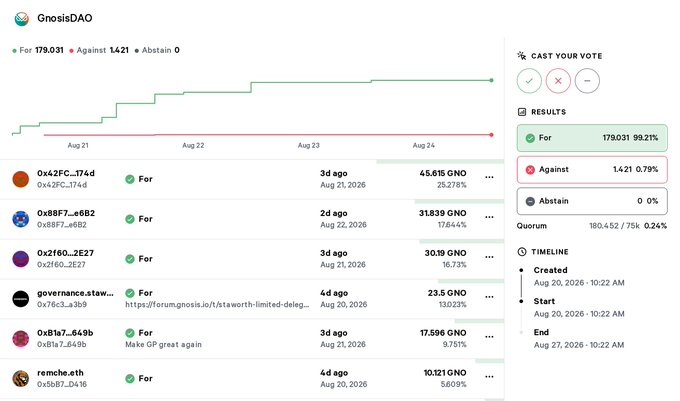The width and height of the screenshot is (680, 401).
Task: Open avatar of voter 0xB1a7...649b
Action: [20, 339]
